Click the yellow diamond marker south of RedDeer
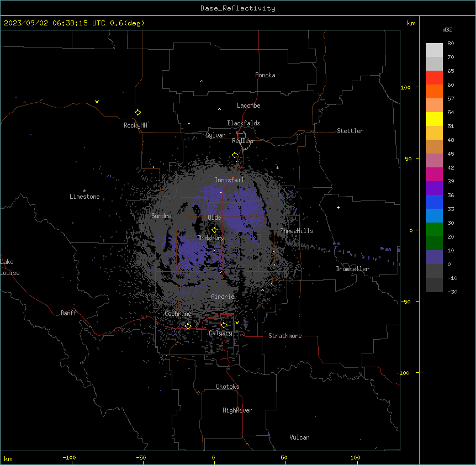This screenshot has height=465, width=476. [x=235, y=155]
